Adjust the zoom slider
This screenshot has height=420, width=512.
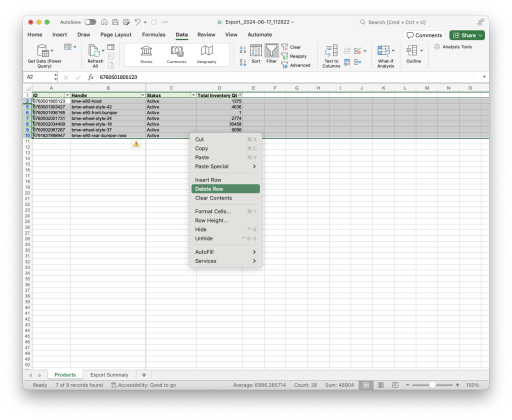pos(431,385)
